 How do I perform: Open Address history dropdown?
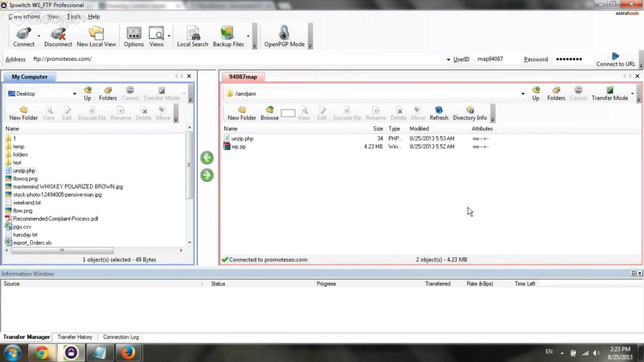(448, 60)
